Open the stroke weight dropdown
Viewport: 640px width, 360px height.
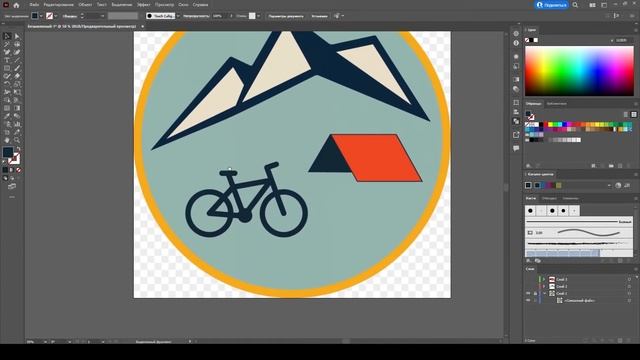click(x=102, y=16)
